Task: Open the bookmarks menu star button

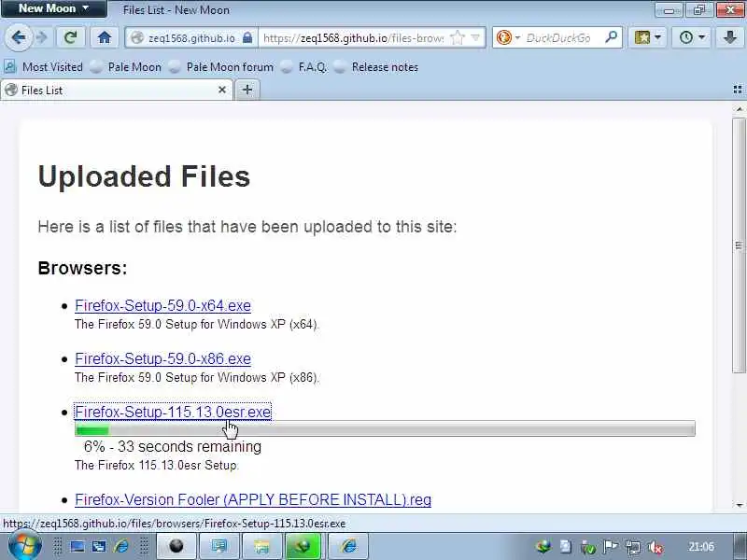Action: coord(647,37)
